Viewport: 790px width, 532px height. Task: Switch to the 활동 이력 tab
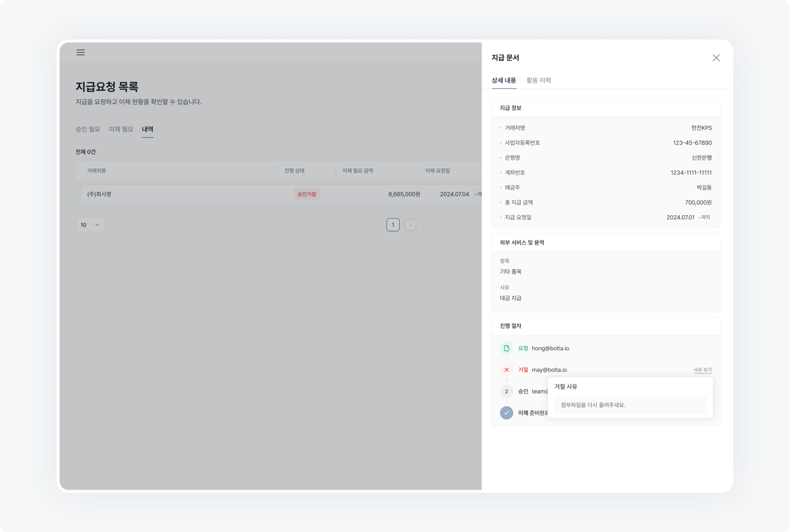(538, 80)
